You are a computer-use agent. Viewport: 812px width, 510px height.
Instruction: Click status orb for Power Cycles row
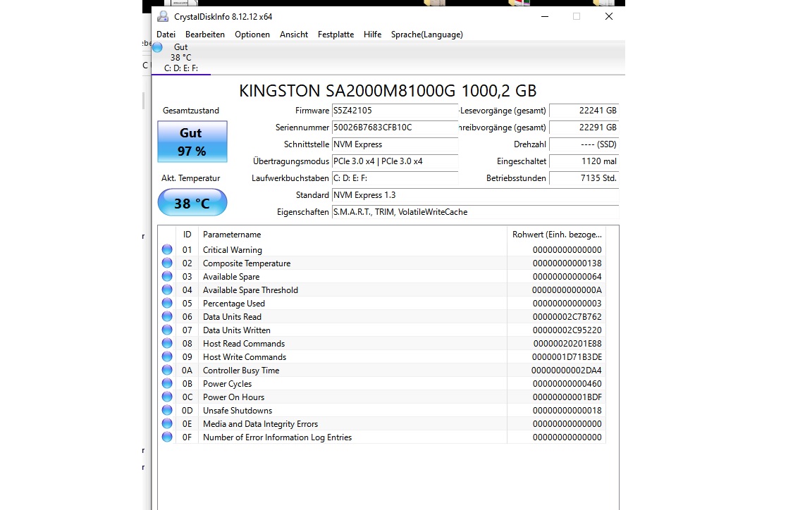pos(167,384)
